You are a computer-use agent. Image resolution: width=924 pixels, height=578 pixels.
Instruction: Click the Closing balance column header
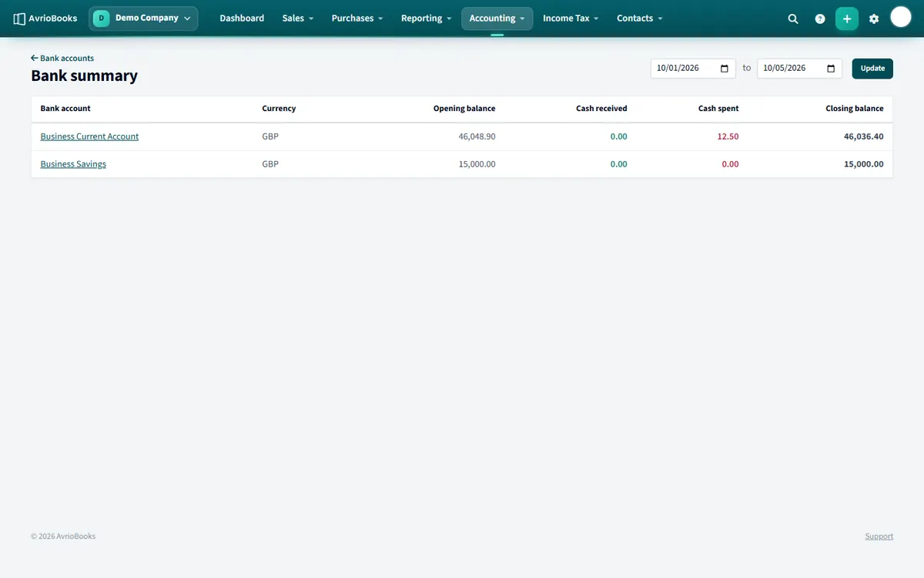click(x=855, y=109)
